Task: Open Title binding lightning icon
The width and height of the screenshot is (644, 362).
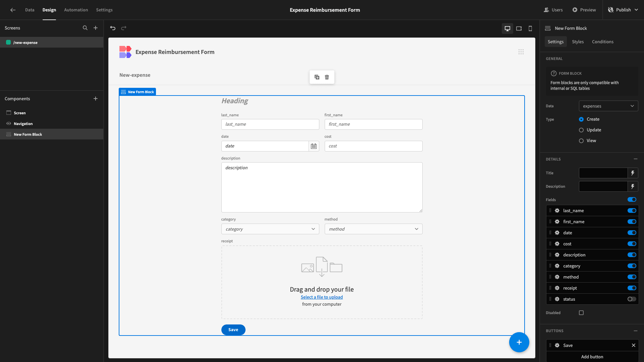Action: pyautogui.click(x=633, y=173)
